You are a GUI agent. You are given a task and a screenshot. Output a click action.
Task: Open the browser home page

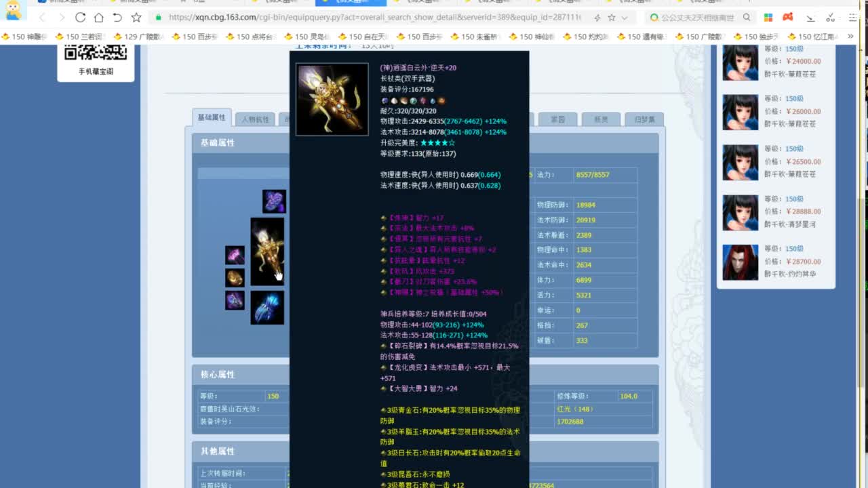coord(98,18)
